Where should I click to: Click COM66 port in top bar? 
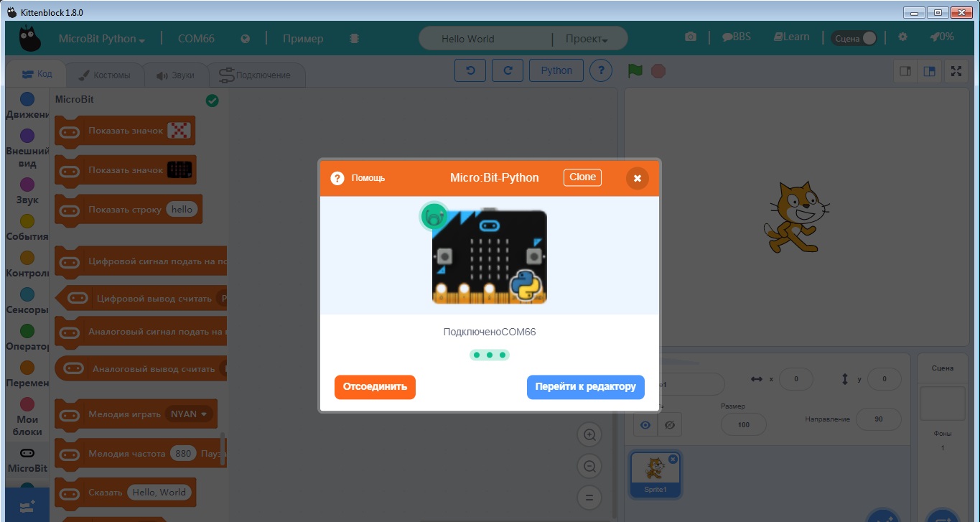(x=196, y=39)
